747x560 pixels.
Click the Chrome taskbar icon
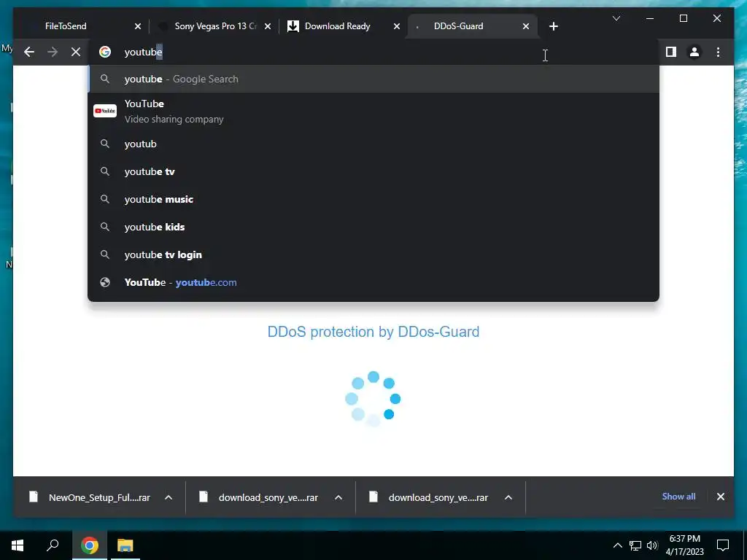coord(90,545)
